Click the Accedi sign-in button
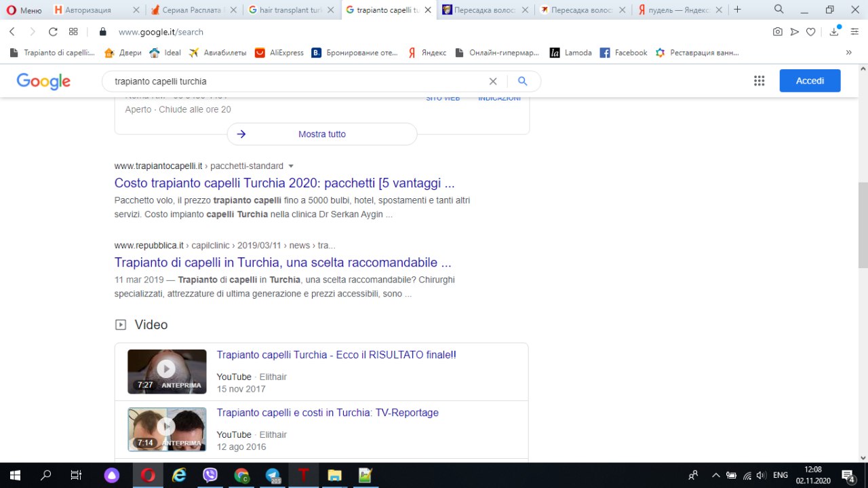 point(810,81)
